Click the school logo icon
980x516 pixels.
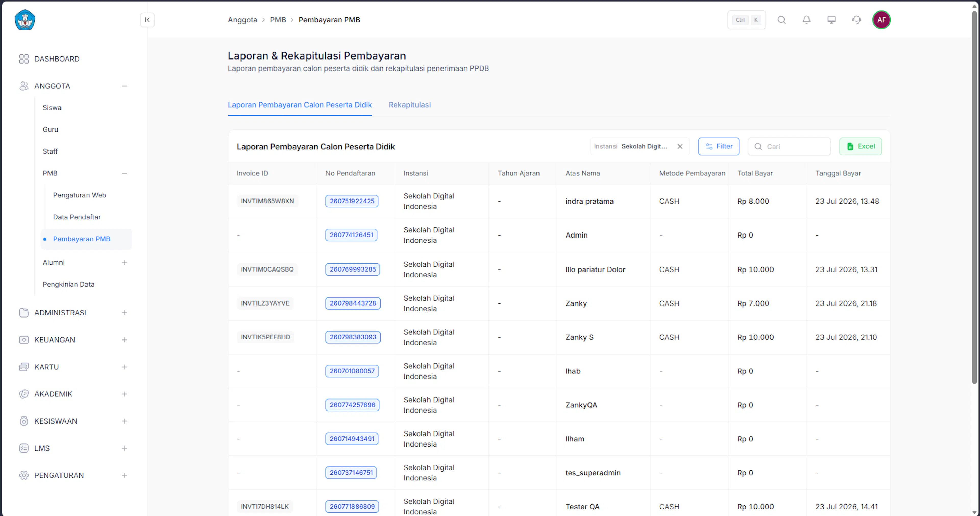coord(25,20)
